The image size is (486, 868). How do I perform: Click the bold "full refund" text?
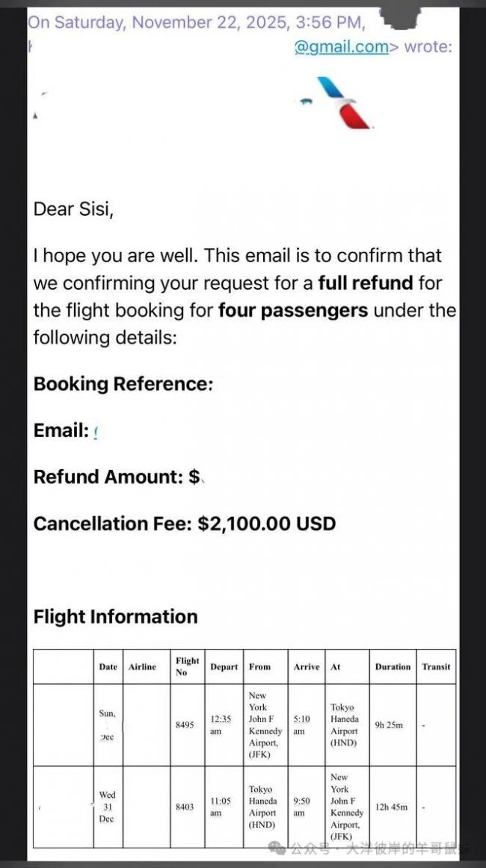(365, 283)
